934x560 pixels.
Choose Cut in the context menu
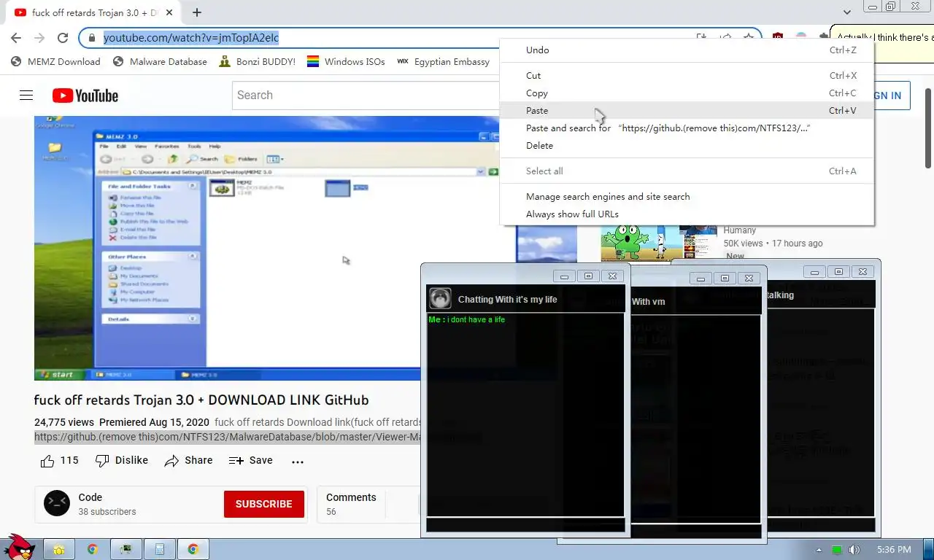tap(687, 76)
